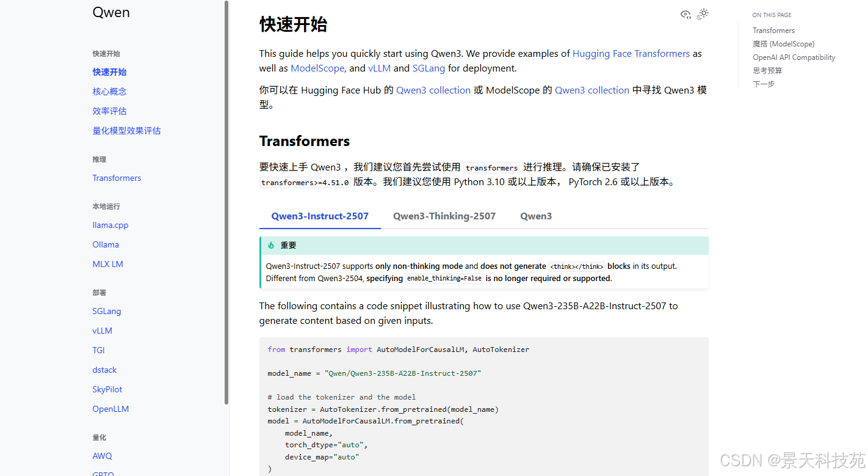Jump to 魔搭 (ModelScope) section
This screenshot has height=476, width=868.
point(783,44)
